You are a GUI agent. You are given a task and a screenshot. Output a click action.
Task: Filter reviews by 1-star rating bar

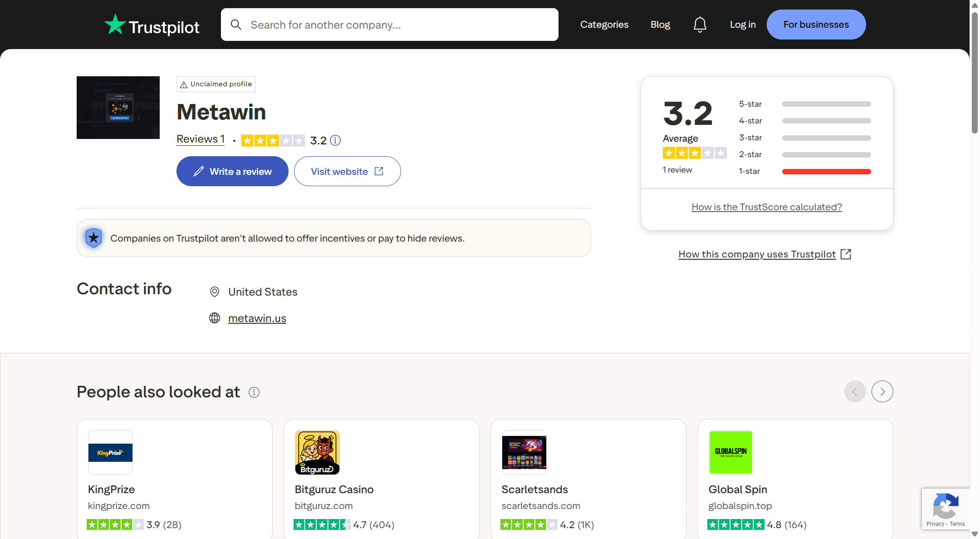tap(826, 172)
